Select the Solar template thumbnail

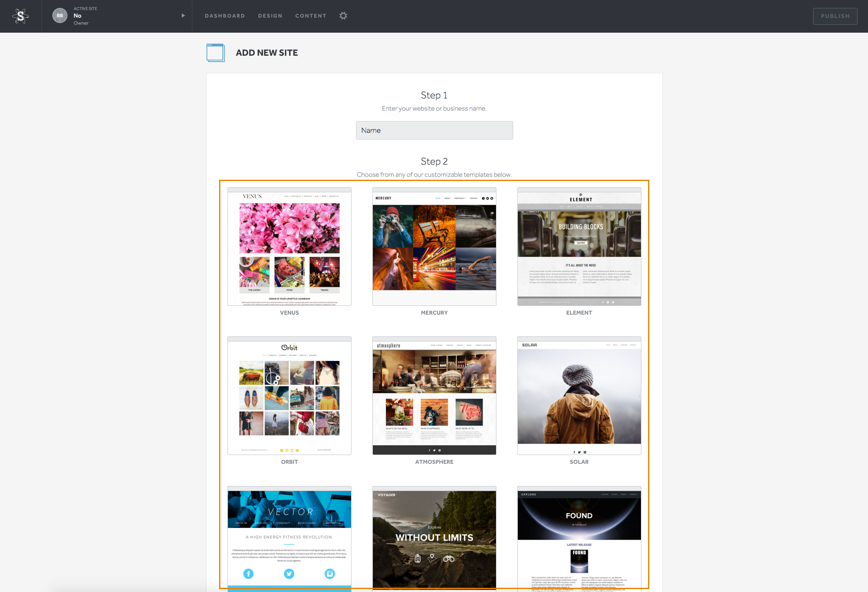(579, 396)
